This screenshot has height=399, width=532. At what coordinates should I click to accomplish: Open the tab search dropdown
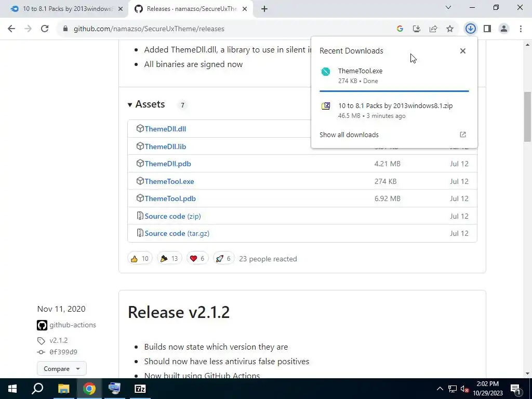(448, 7)
